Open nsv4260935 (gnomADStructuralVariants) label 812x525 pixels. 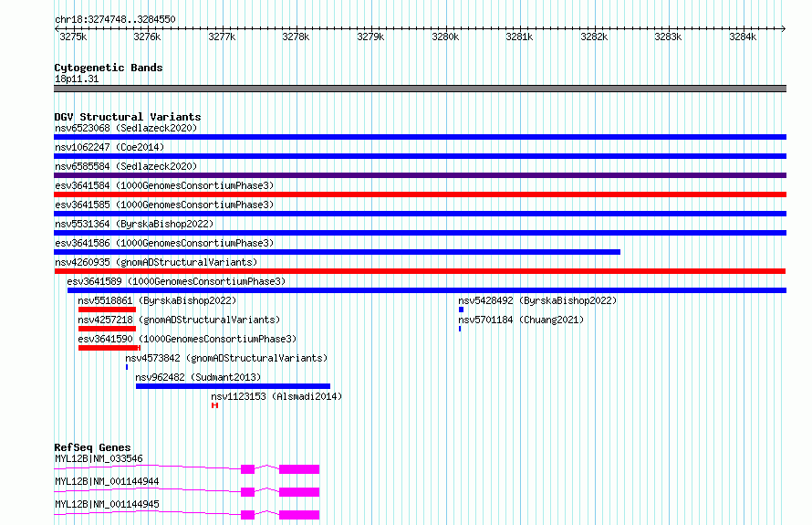tap(156, 262)
